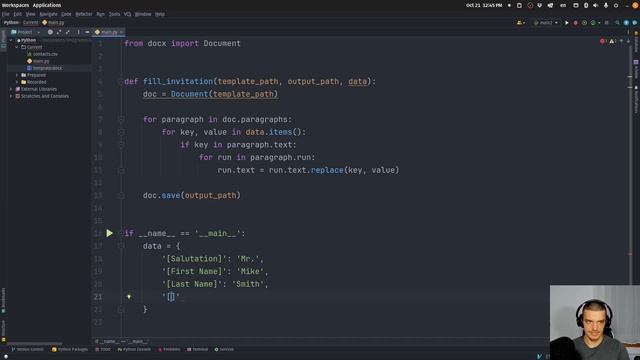Collapse the Python root project node
Screen dimensions: 640x360
(x=11, y=40)
